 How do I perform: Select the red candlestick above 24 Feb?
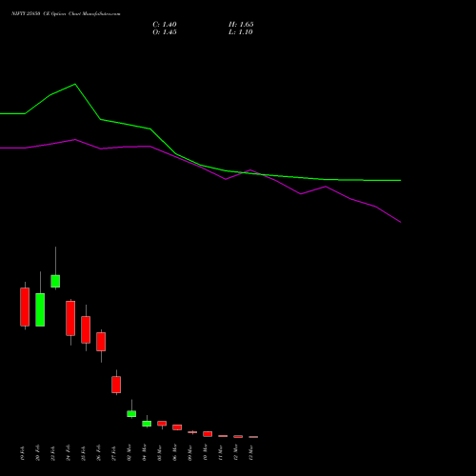[x=70, y=318]
